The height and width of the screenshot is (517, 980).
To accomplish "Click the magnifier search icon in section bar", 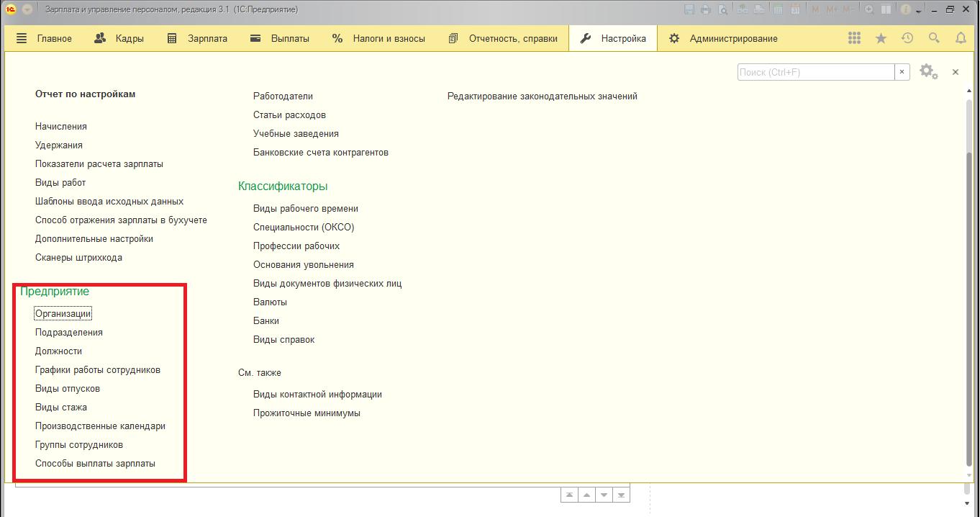I will tap(934, 38).
